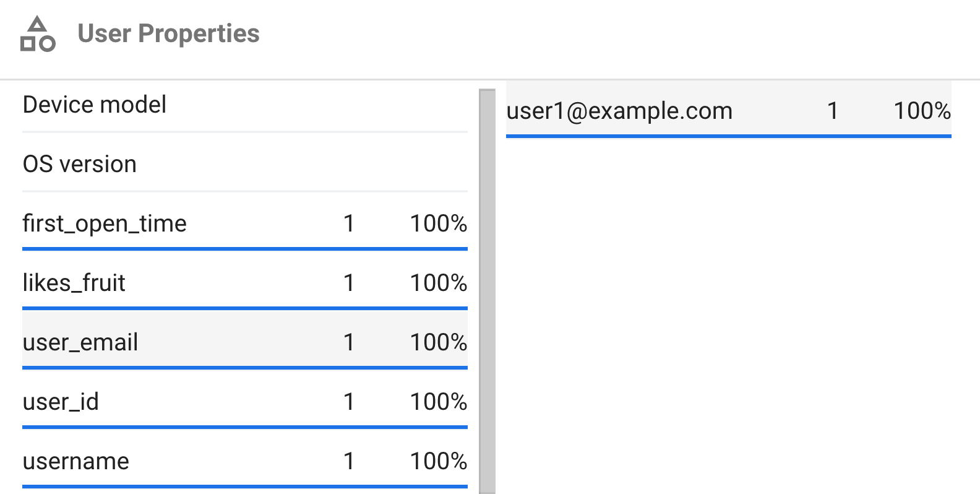Select the OS version row
Viewport: 980px width, 494px height.
pyautogui.click(x=245, y=164)
